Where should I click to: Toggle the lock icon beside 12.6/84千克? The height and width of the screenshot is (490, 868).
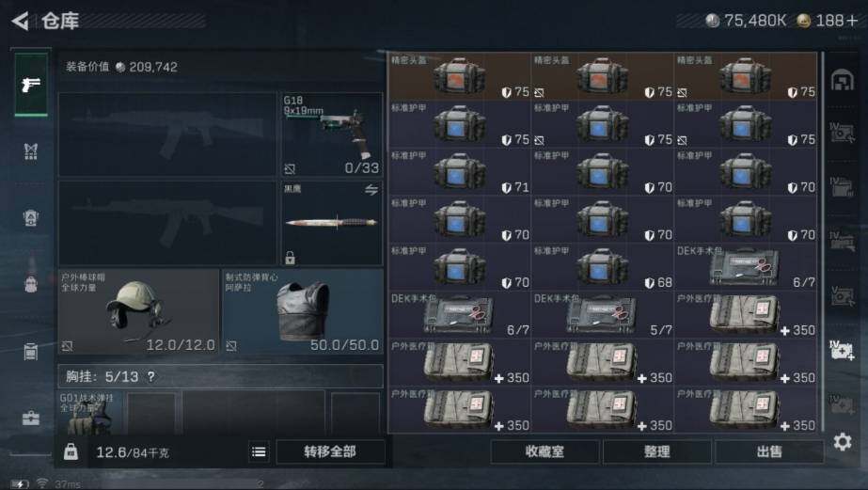click(71, 451)
